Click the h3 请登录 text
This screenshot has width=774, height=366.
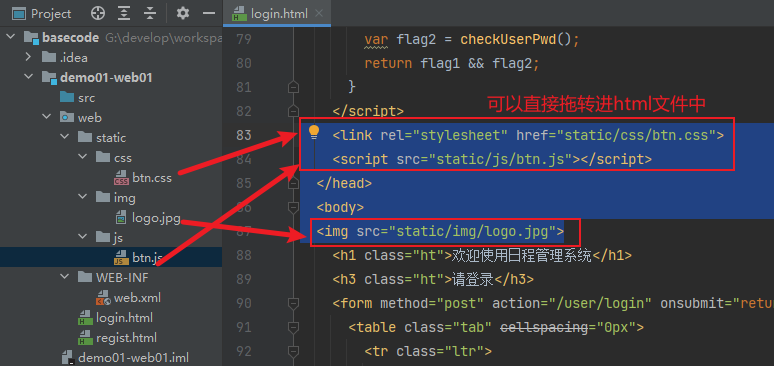click(473, 279)
